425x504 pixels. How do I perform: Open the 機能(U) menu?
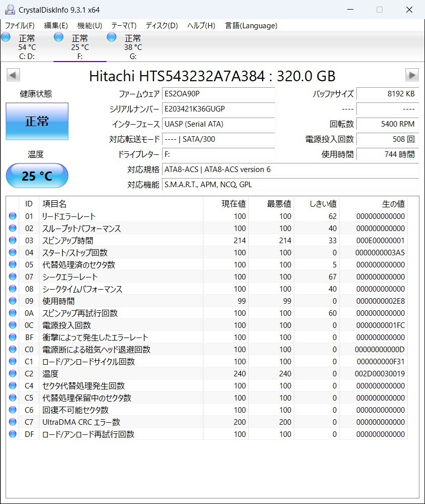pos(90,25)
